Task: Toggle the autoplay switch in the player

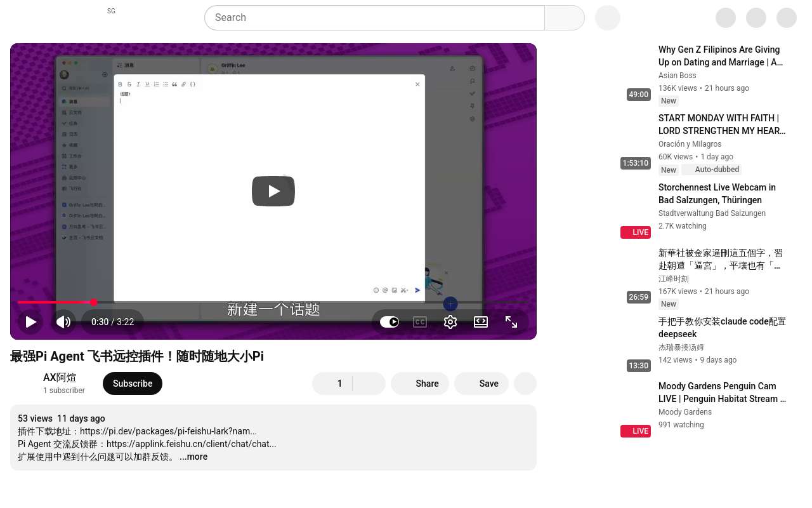Action: [x=390, y=322]
